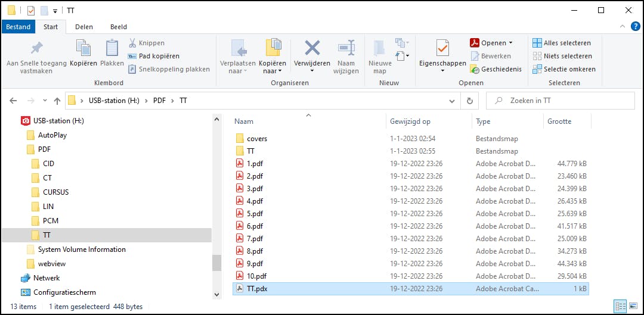The width and height of the screenshot is (644, 315).
Task: Click the Plakken clipboard icon
Action: pyautogui.click(x=112, y=48)
